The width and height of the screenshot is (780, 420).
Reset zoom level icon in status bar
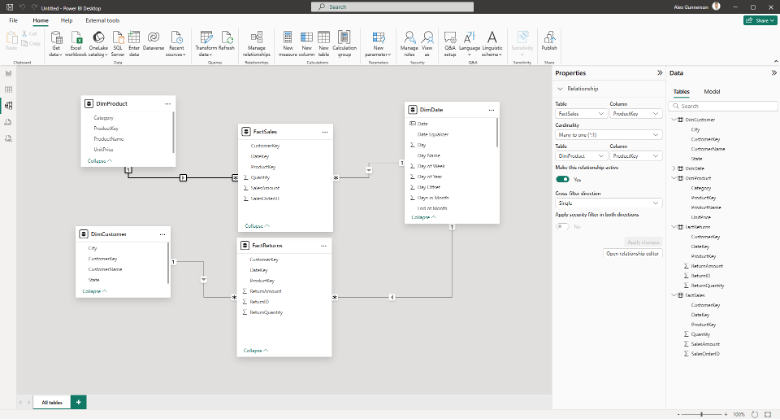755,414
